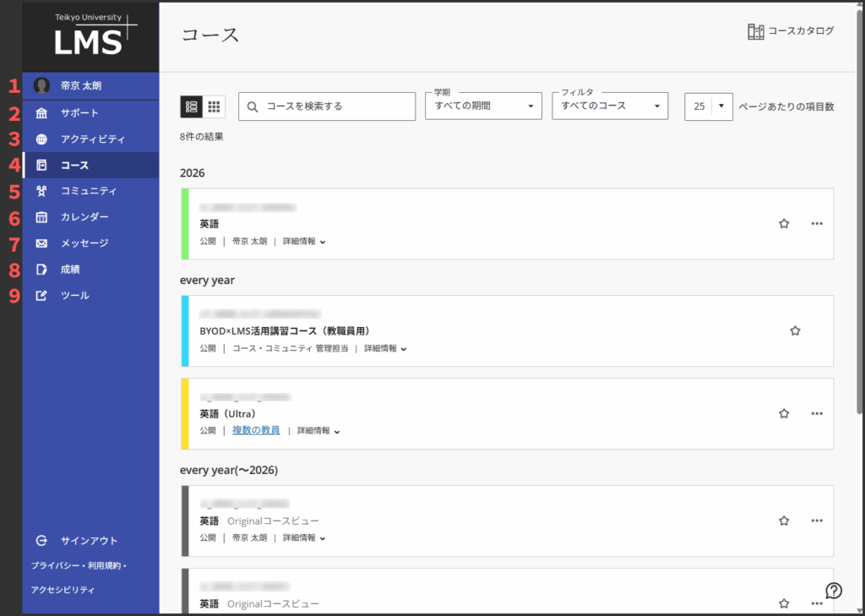Click the Course Catalog icon at top right

click(756, 31)
